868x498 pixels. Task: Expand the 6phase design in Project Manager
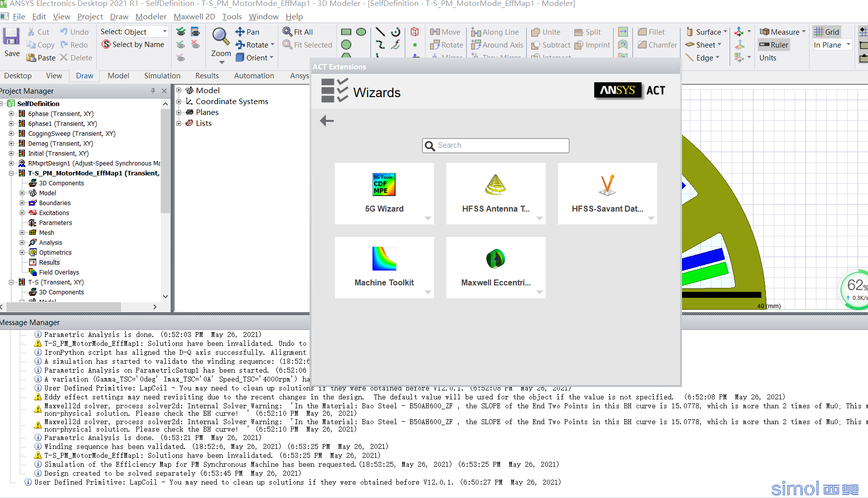coord(11,113)
